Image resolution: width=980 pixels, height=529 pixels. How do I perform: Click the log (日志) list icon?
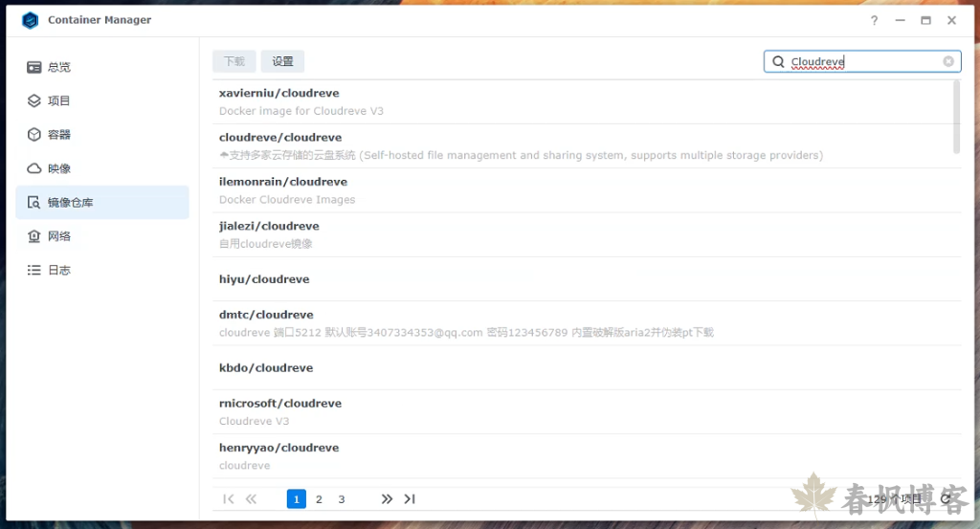pyautogui.click(x=33, y=270)
